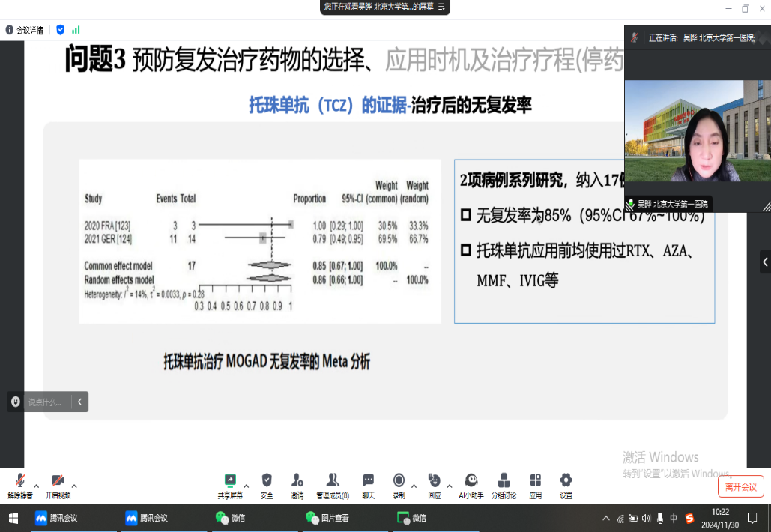The image size is (771, 532).
Task: Expand the share options caret beside 共享屏幕
Action: [x=247, y=486]
